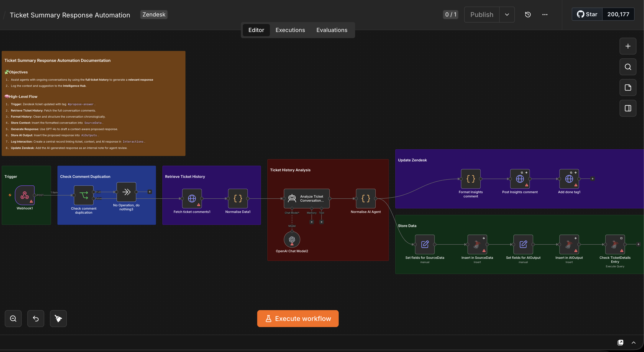Image resolution: width=644 pixels, height=352 pixels.
Task: Open the Check TicketDetails Entry node
Action: (x=615, y=244)
